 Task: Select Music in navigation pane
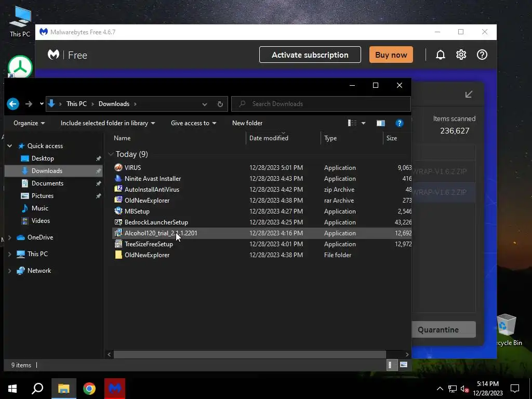click(39, 208)
